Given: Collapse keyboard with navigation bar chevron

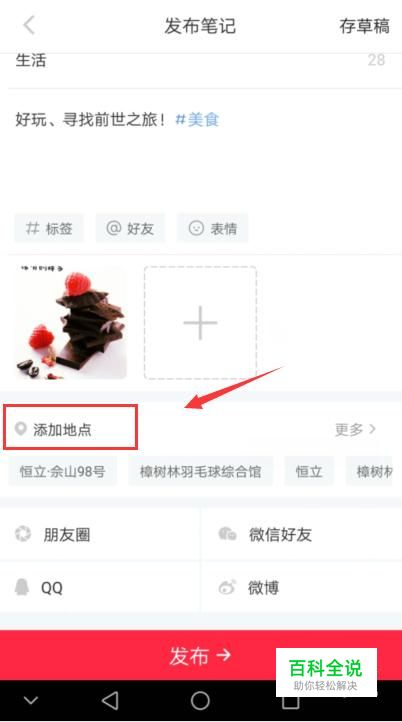Looking at the screenshot, I should click(31, 701).
